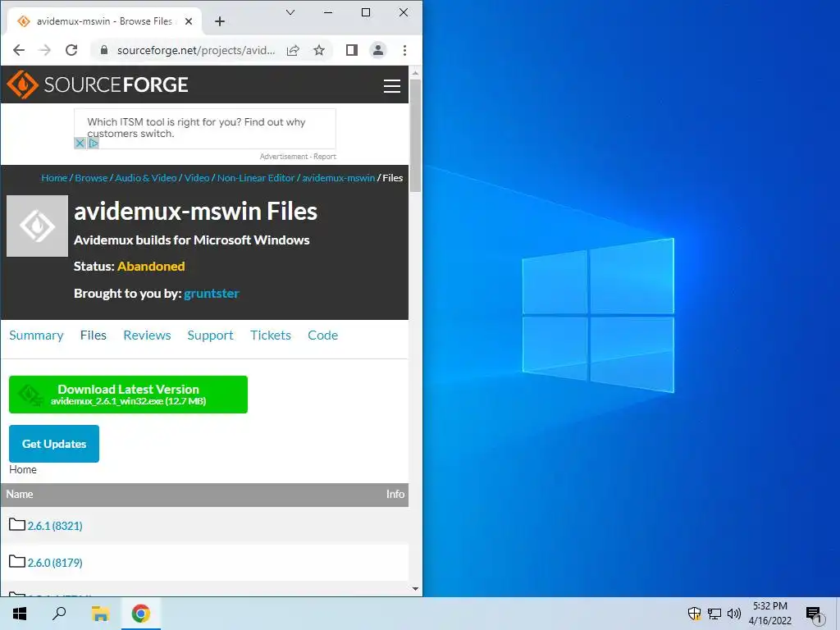Click the Abandoned status text

pos(151,267)
